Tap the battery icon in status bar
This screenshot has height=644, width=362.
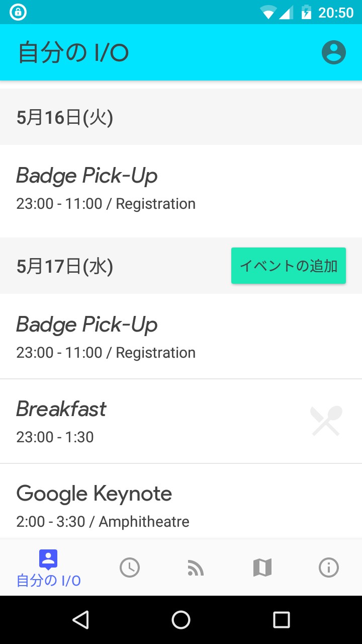pyautogui.click(x=306, y=12)
